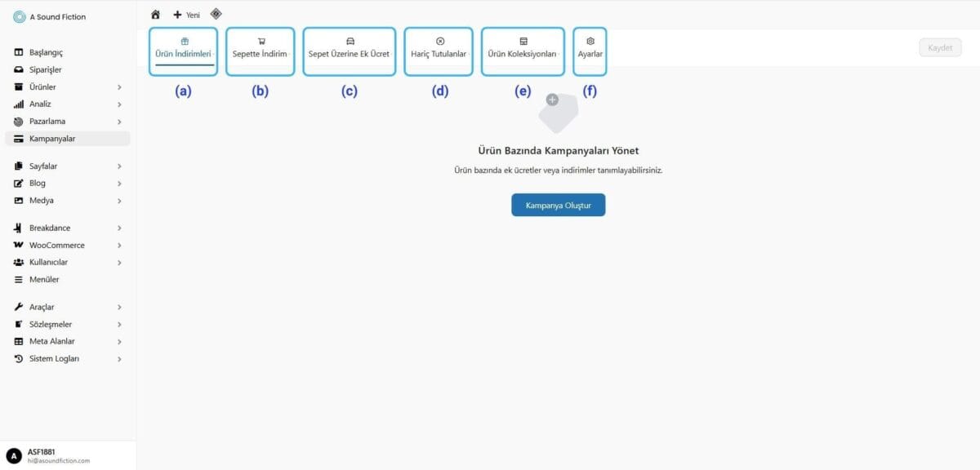Image resolution: width=980 pixels, height=470 pixels.
Task: Click the Kaydet save button
Action: coord(939,48)
